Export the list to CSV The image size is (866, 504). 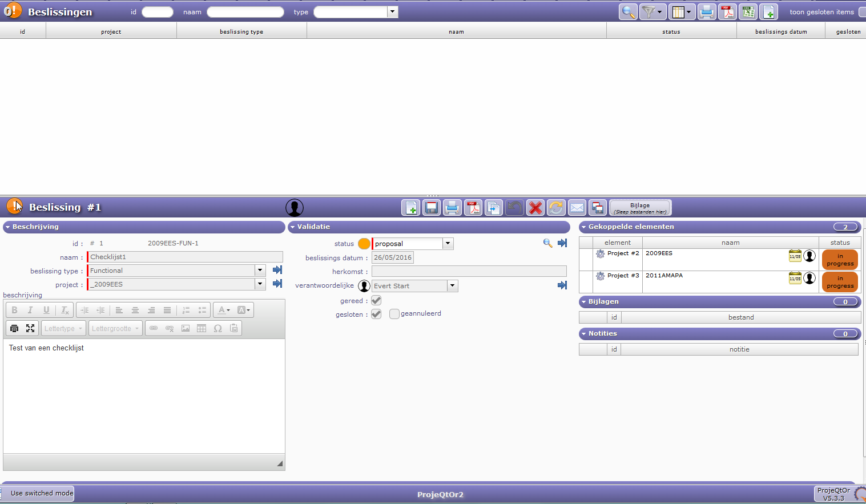(748, 12)
